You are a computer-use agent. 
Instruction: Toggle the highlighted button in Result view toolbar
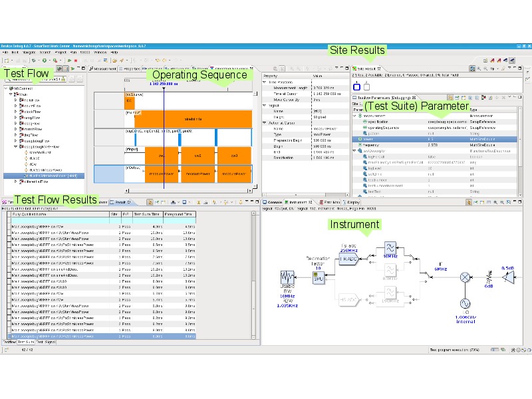click(x=150, y=202)
